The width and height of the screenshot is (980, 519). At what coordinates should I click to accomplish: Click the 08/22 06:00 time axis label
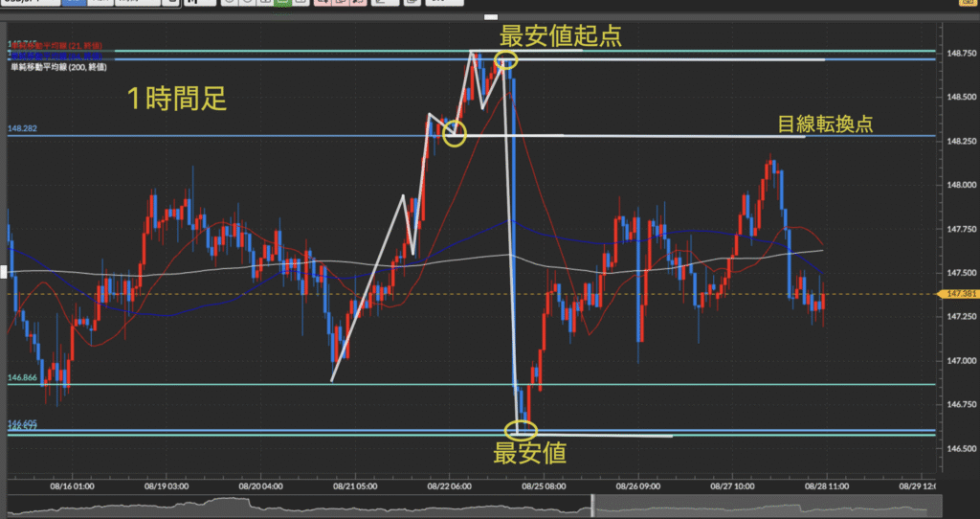(449, 485)
